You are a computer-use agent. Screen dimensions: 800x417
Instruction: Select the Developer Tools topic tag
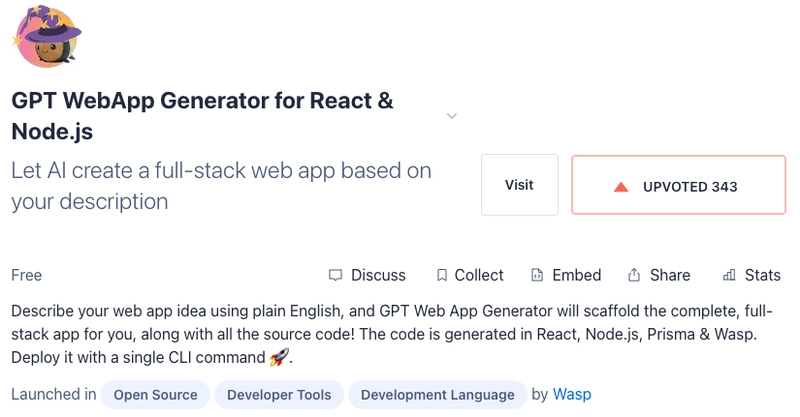(279, 395)
